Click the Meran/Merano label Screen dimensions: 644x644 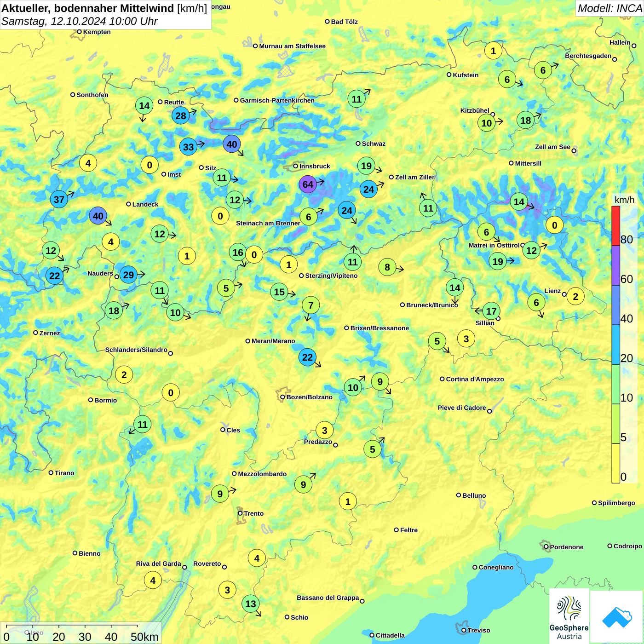point(273,341)
